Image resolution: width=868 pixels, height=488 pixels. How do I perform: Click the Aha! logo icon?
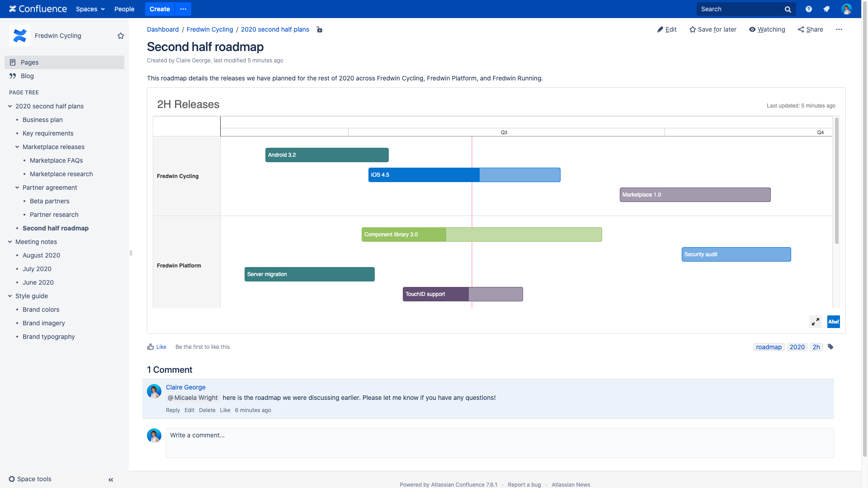tap(833, 322)
